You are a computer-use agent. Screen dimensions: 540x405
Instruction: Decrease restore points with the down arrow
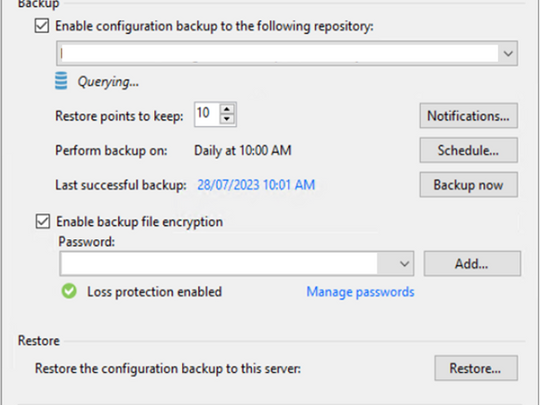[227, 119]
